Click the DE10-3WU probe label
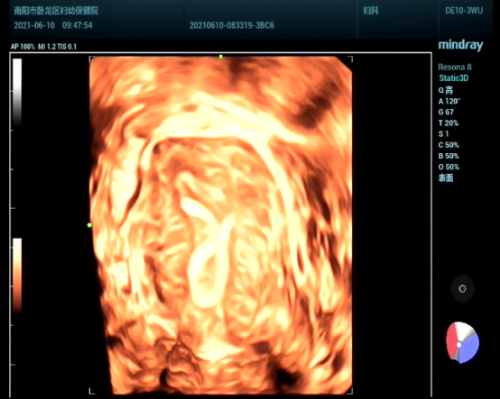The height and width of the screenshot is (399, 500). click(x=464, y=11)
